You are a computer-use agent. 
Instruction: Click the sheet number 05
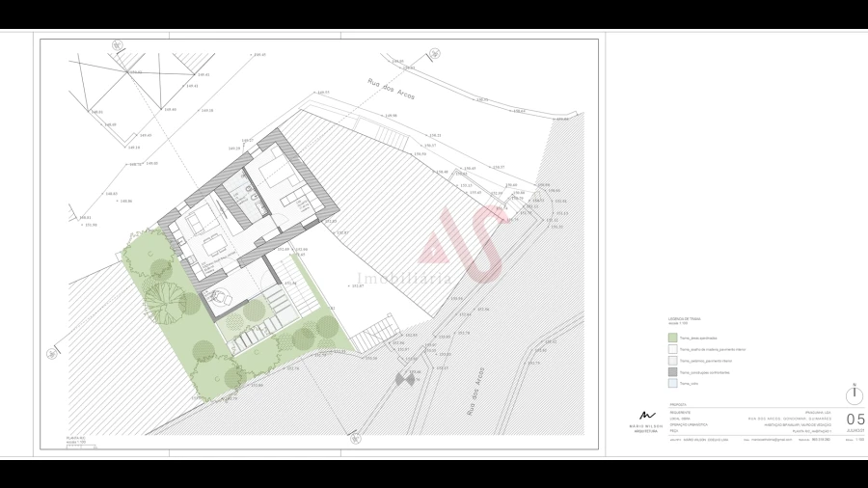point(854,420)
